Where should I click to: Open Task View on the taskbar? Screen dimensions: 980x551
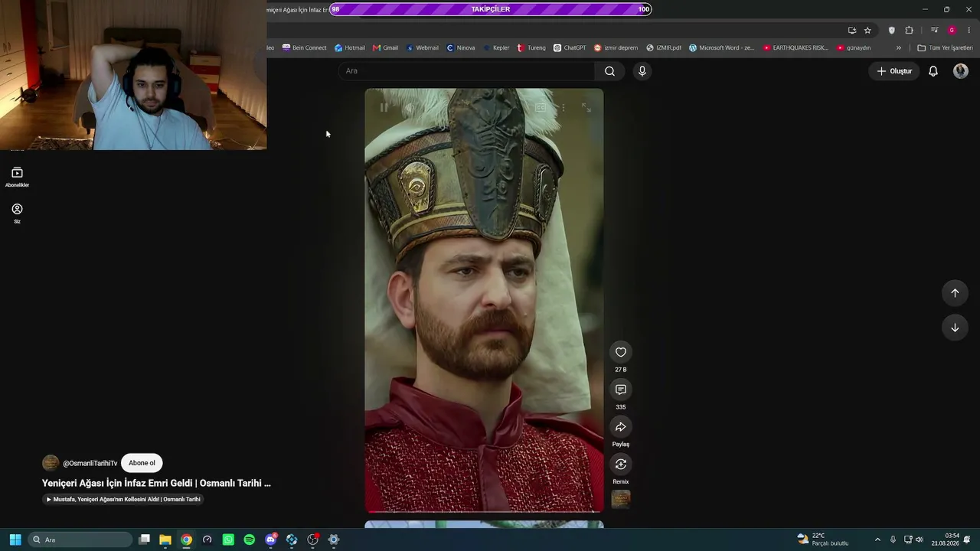pos(144,540)
